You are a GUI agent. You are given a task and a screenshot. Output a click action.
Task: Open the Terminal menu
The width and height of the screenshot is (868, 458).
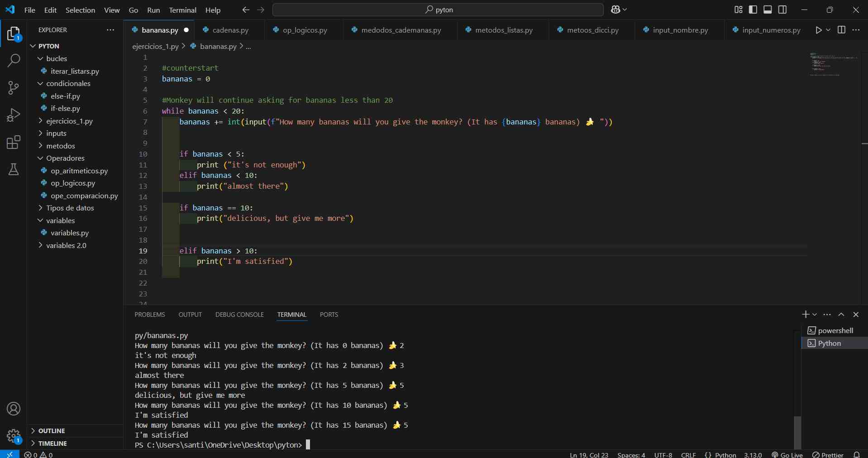183,10
